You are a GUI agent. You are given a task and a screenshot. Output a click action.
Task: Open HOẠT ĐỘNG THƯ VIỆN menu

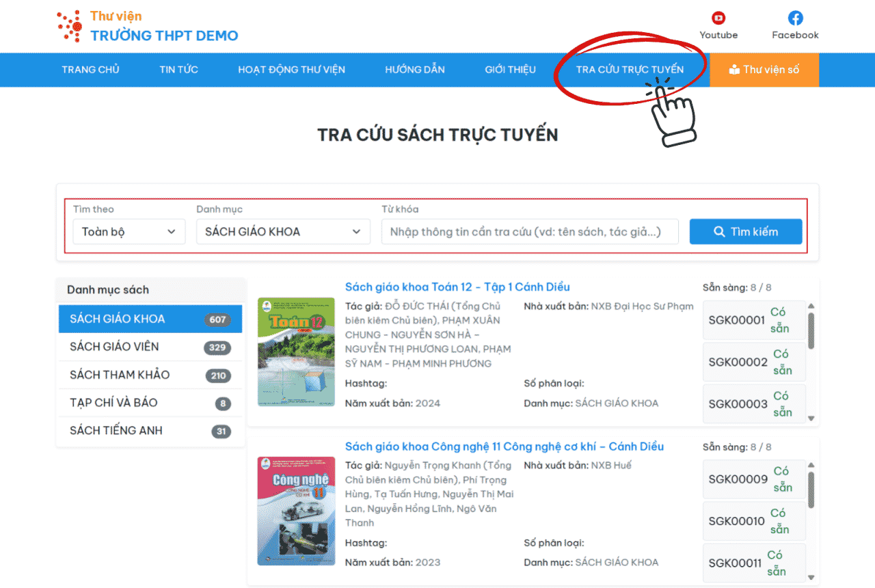tap(291, 70)
